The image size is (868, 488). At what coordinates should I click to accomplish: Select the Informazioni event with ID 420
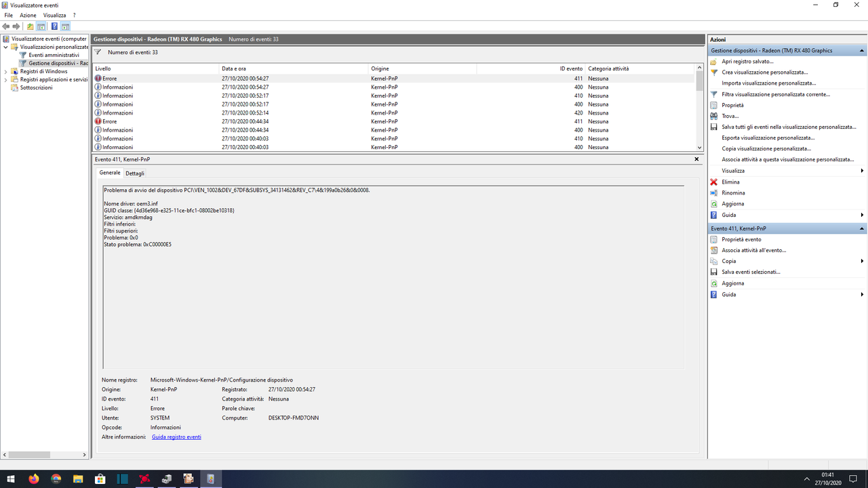click(x=395, y=113)
